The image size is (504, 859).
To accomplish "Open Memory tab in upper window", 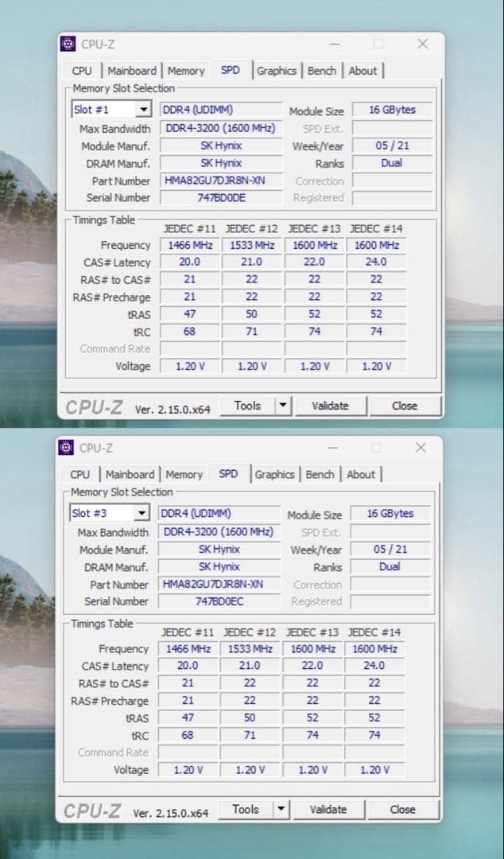I will (186, 71).
